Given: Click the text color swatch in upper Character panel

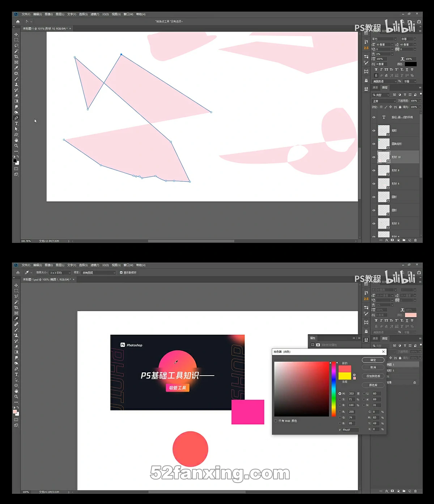Looking at the screenshot, I should coord(410,64).
